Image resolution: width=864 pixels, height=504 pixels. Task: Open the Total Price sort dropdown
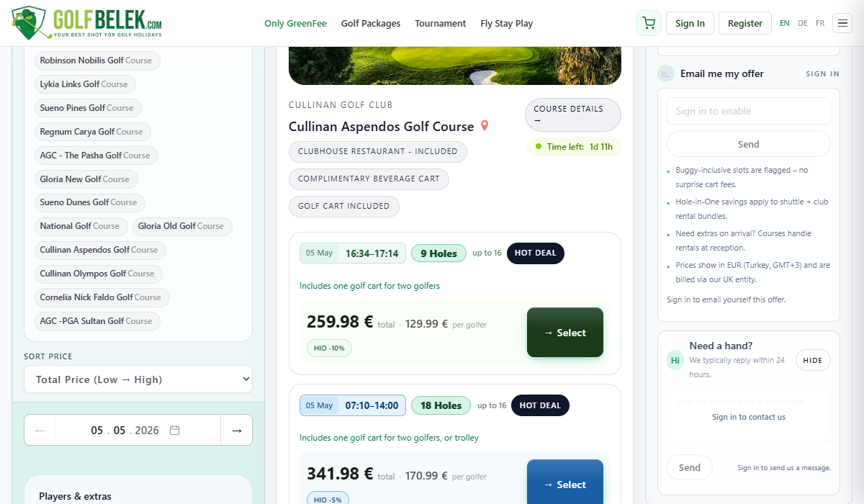tap(138, 379)
